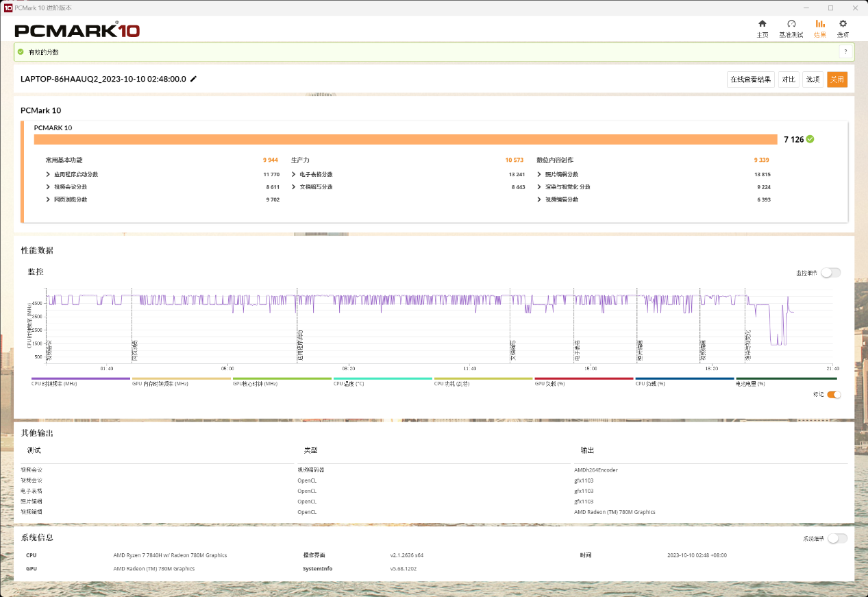Viewport: 868px width, 597px height.
Task: Click the 在线查看结果 button
Action: [751, 80]
